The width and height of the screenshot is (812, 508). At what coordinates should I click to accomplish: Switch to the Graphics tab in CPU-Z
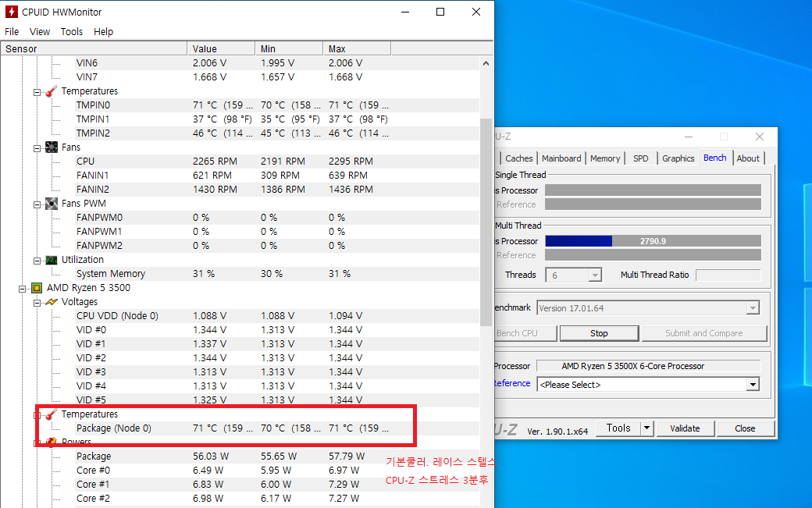(678, 158)
